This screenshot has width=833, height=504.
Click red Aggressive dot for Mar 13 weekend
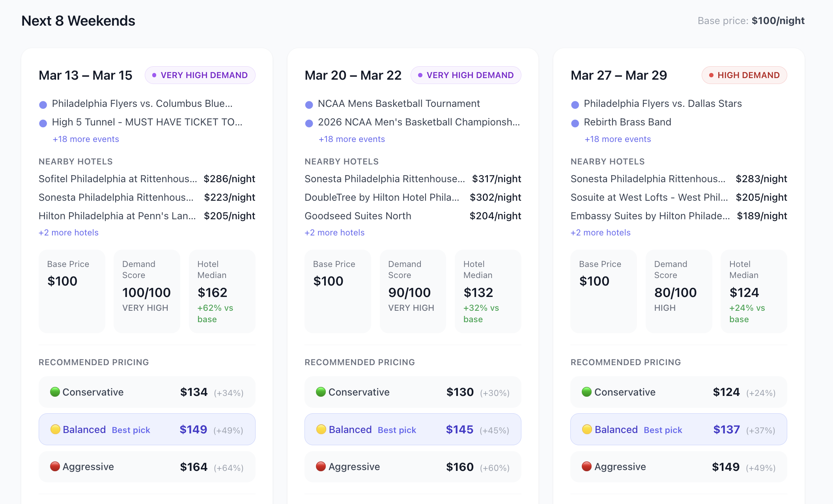(55, 467)
